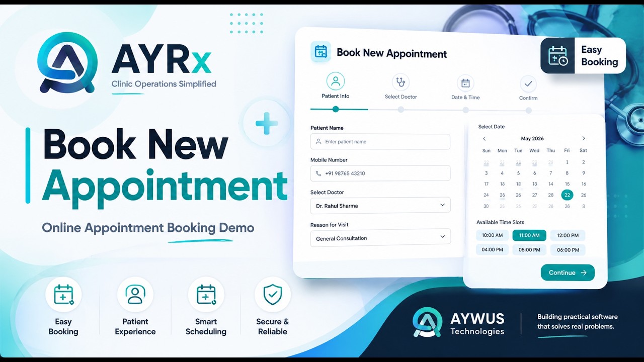Click the Easy Booking feature icon at the bottom

63,295
